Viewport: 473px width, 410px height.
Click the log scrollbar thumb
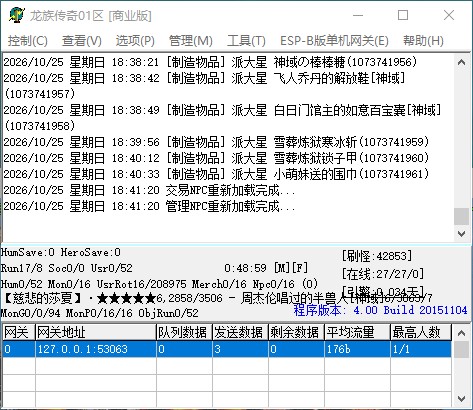point(462,216)
